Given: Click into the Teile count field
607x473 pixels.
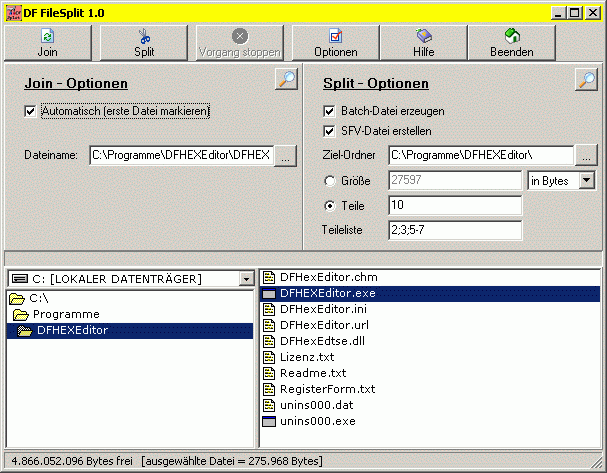Looking at the screenshot, I should click(455, 206).
